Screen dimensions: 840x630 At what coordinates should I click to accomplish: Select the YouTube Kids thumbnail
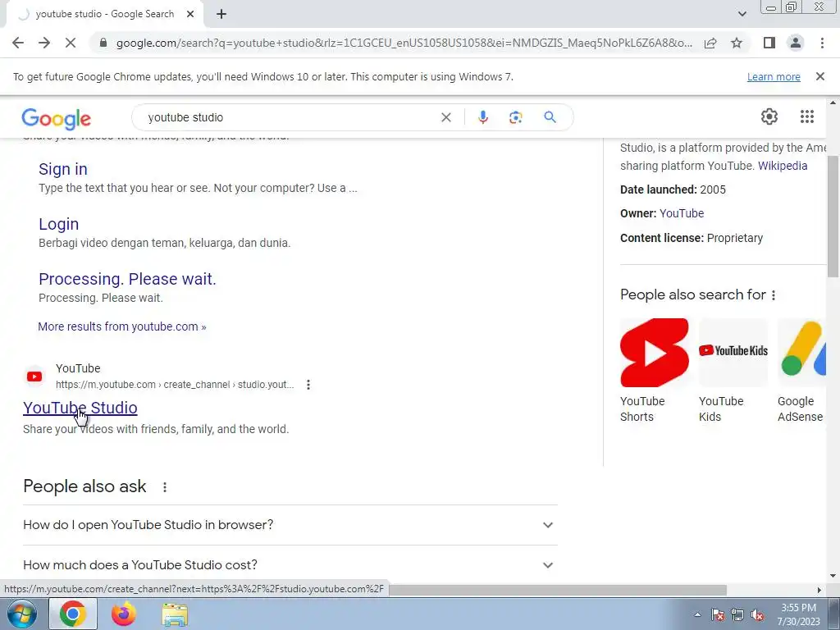[x=733, y=353]
